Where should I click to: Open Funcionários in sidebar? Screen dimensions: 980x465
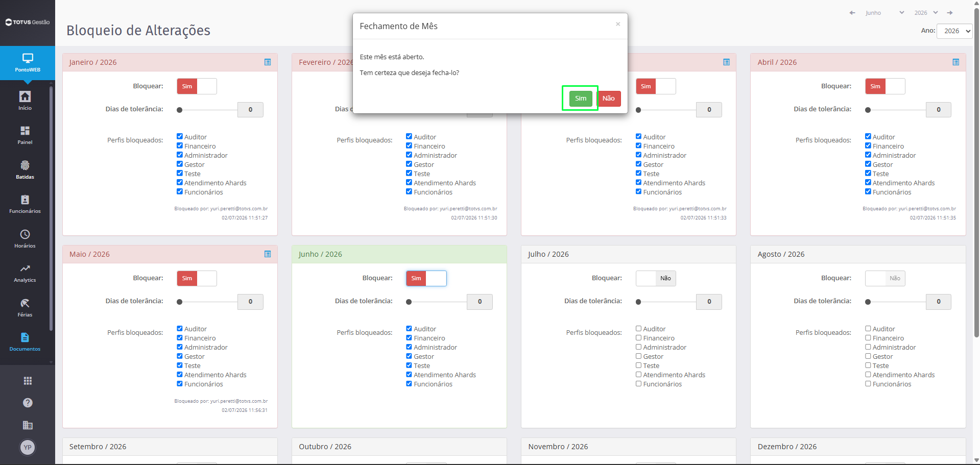coord(25,204)
